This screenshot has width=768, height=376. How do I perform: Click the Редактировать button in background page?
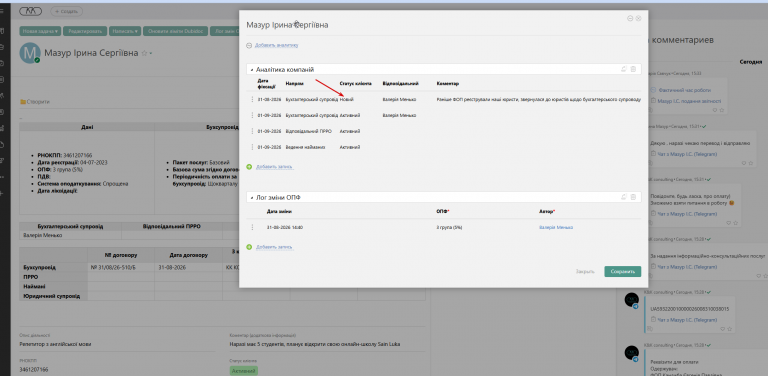(85, 31)
